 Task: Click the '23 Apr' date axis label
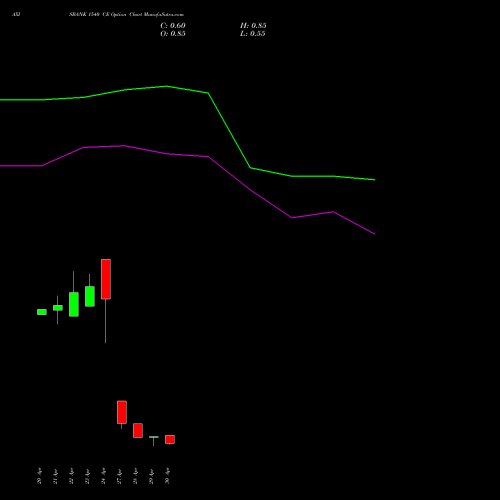(x=87, y=476)
